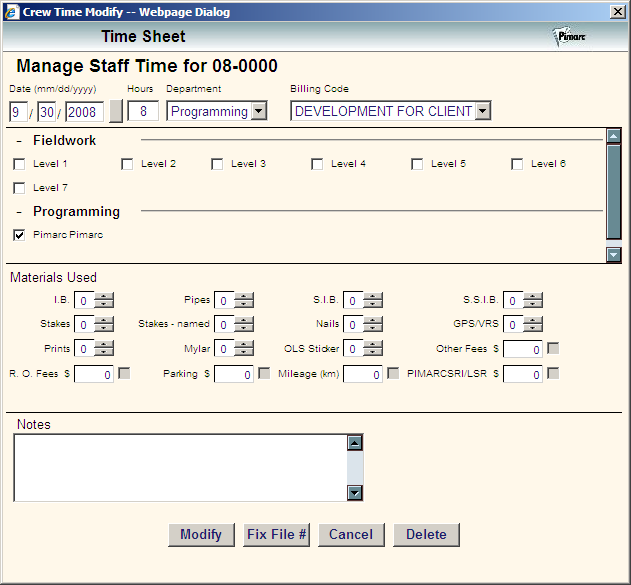
Task: Click the Pipes quantity stepper
Action: click(x=244, y=300)
